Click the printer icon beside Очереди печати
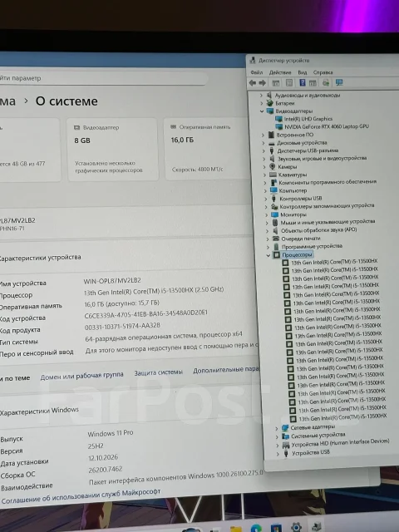 click(276, 239)
